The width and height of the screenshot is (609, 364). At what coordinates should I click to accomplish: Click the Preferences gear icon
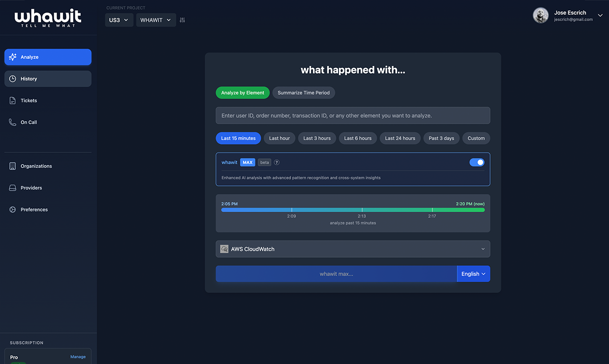(x=13, y=210)
